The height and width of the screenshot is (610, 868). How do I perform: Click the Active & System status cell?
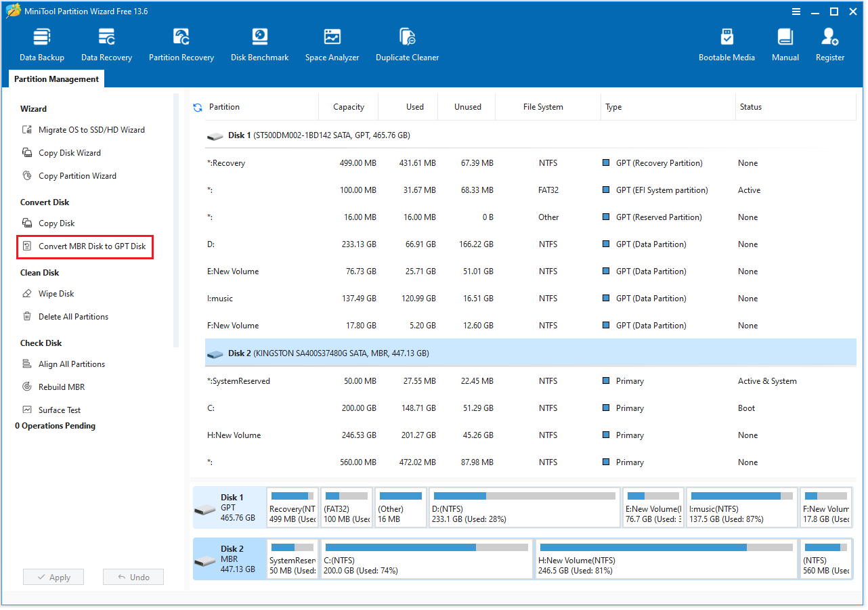(767, 381)
